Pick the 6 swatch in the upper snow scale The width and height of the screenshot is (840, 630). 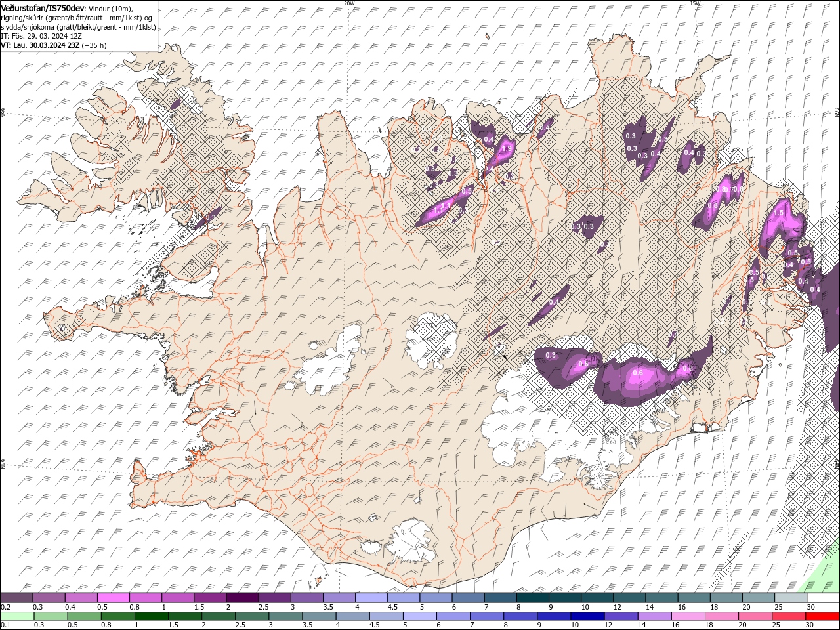click(469, 598)
